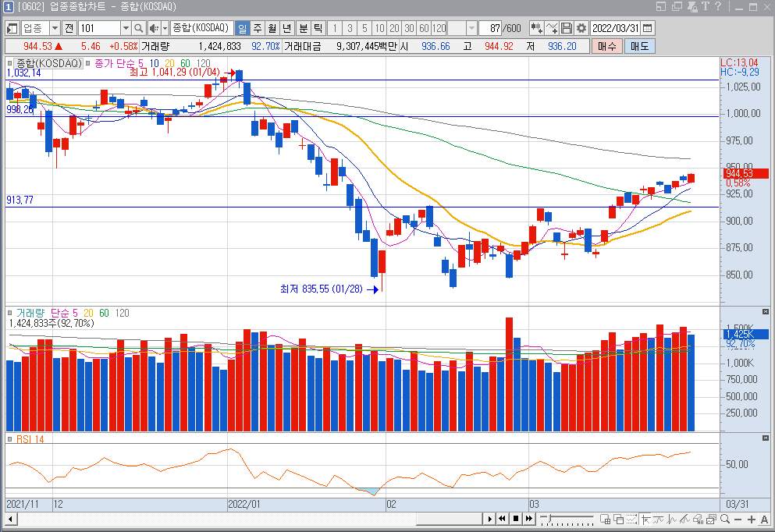
Task: Click the 종합(KOSDAQ) name field in toolbar
Action: pos(201,28)
